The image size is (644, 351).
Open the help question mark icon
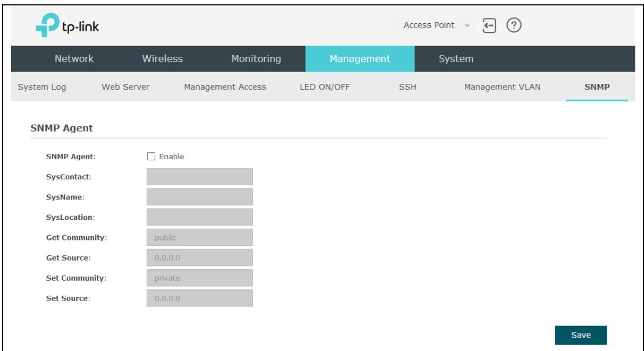514,25
